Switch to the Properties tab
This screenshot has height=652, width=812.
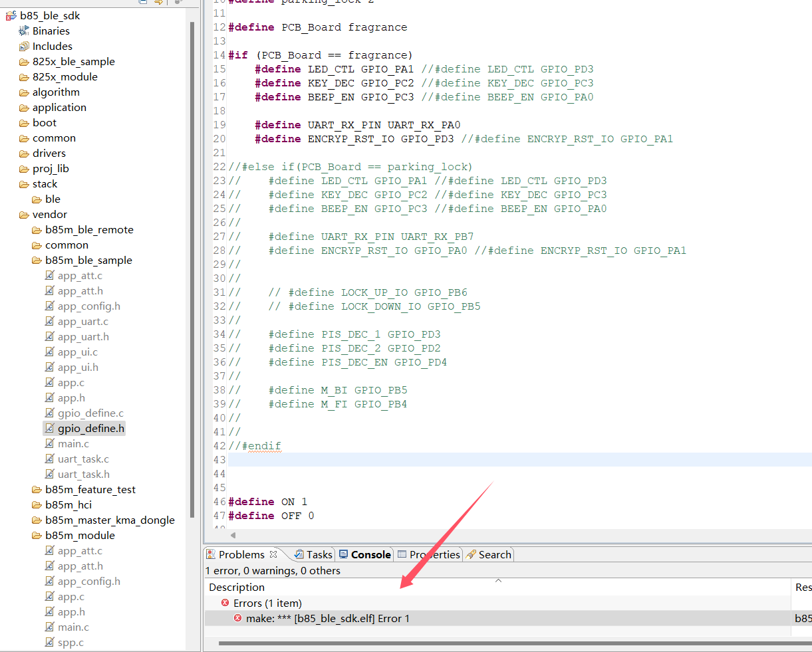click(429, 554)
